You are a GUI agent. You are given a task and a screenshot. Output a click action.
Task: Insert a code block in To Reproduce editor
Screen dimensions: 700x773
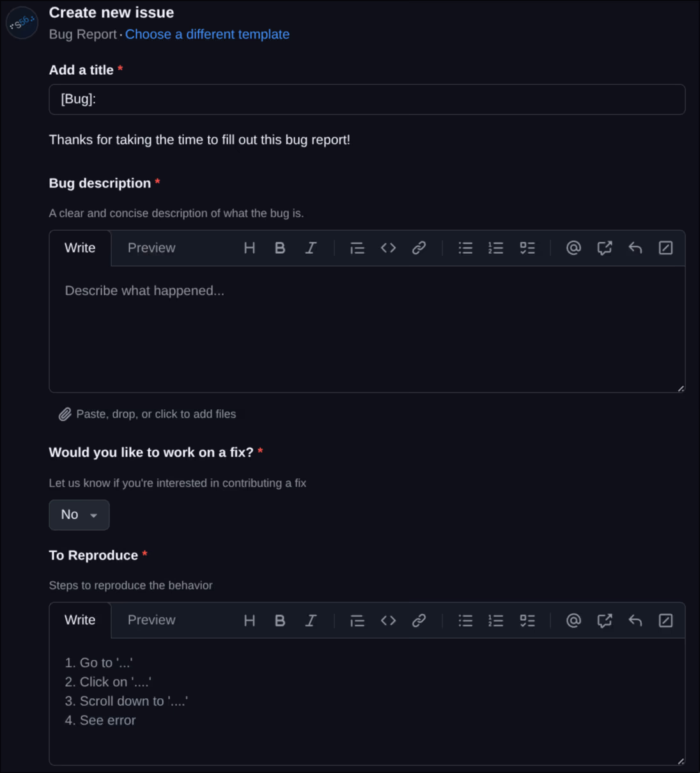coord(388,620)
